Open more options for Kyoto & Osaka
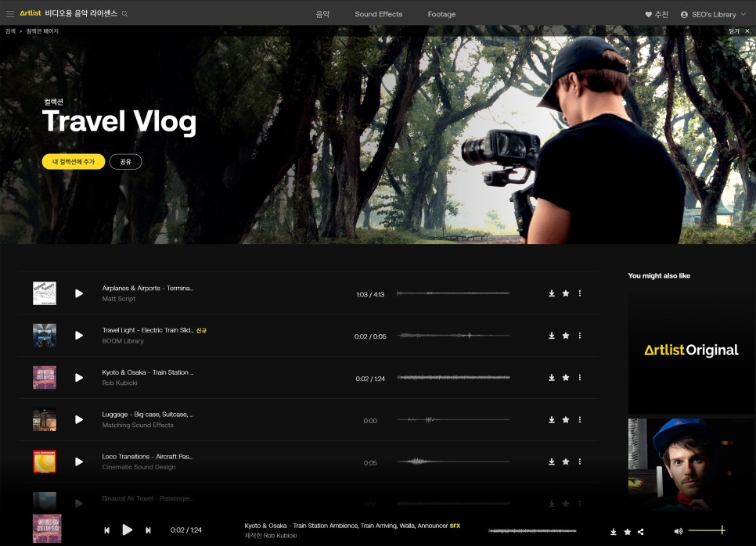The height and width of the screenshot is (546, 756). 580,377
